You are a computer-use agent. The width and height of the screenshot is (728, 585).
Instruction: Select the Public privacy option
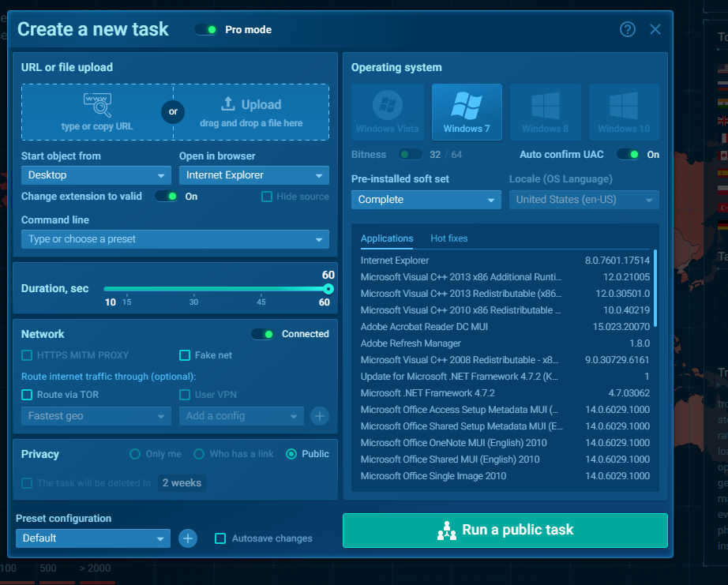pyautogui.click(x=291, y=454)
